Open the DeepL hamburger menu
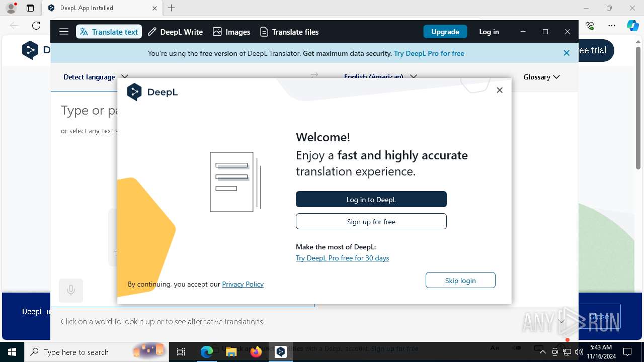The image size is (644, 362). (x=64, y=32)
